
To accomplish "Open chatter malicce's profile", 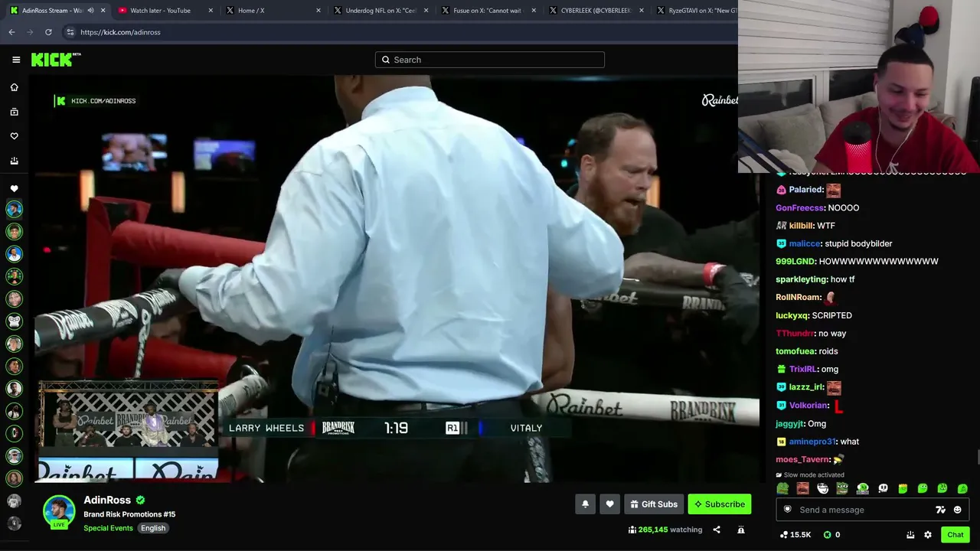I will click(805, 243).
